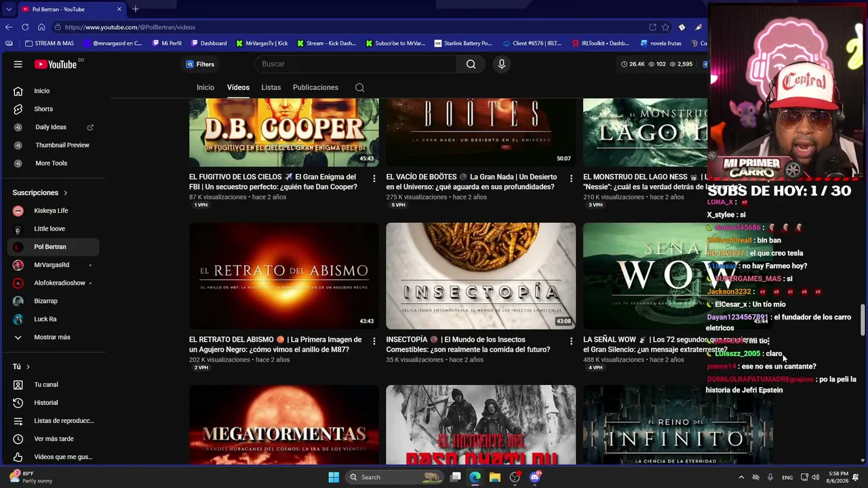Open options menu for Insectopía video
The width and height of the screenshot is (868, 488).
[571, 341]
